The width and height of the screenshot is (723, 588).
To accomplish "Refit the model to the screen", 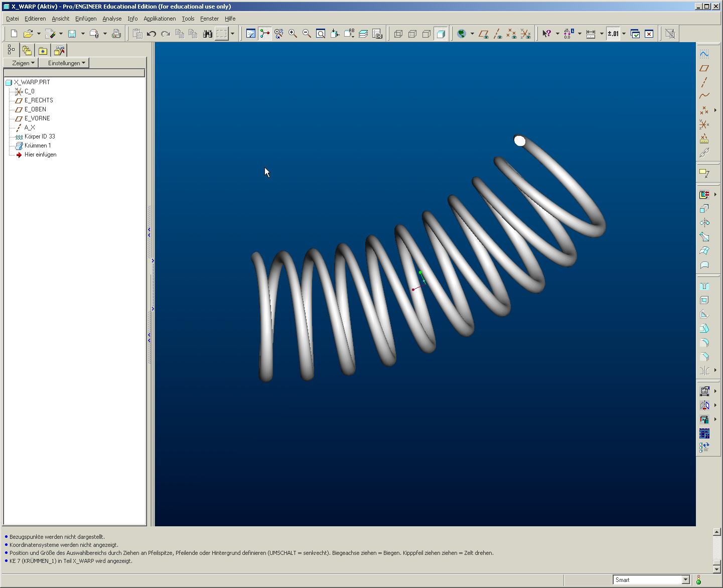I will pyautogui.click(x=321, y=34).
